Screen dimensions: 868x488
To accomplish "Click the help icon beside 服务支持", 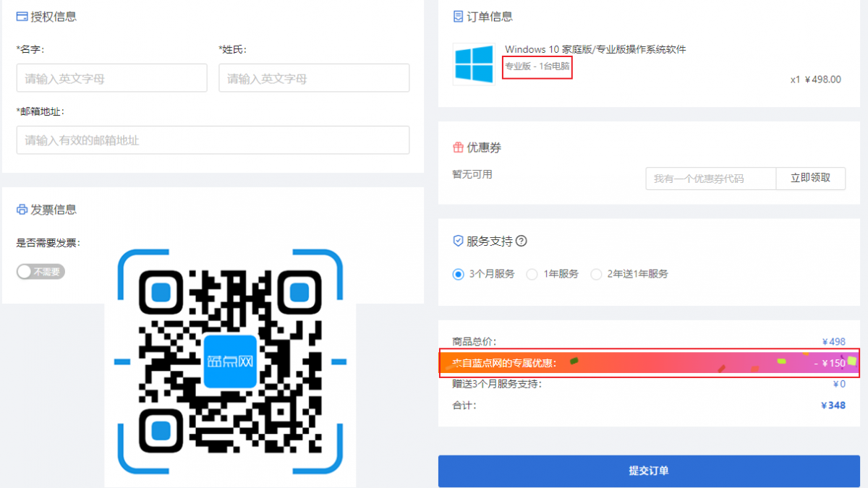I will pyautogui.click(x=522, y=241).
